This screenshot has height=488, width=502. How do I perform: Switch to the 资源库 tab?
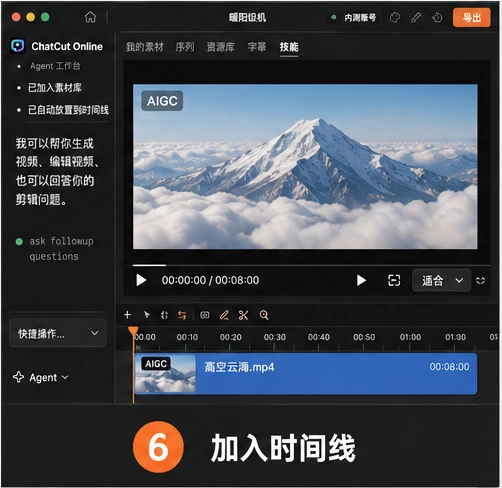click(x=220, y=47)
